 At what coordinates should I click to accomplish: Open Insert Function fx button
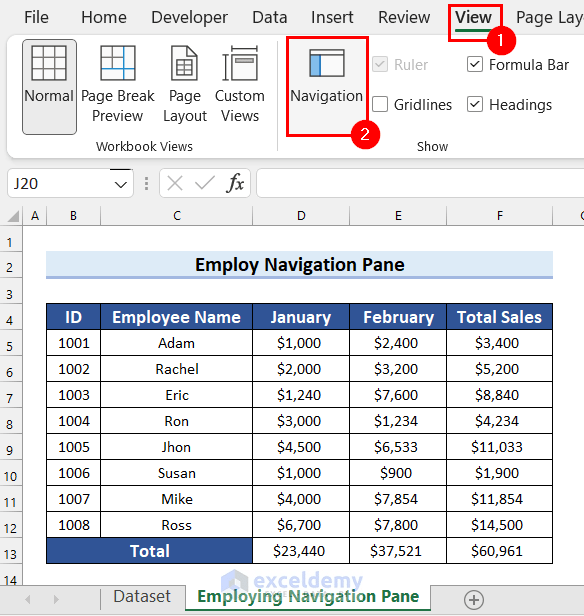click(235, 183)
